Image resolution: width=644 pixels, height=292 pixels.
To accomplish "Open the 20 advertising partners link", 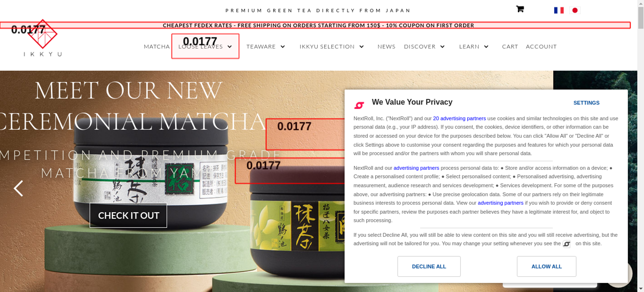I will [459, 118].
